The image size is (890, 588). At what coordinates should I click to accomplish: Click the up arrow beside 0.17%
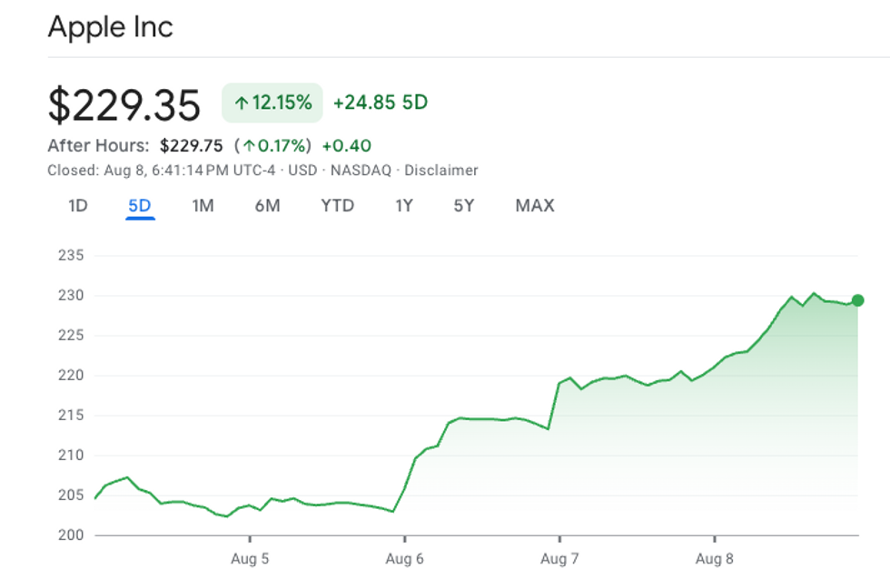[248, 146]
